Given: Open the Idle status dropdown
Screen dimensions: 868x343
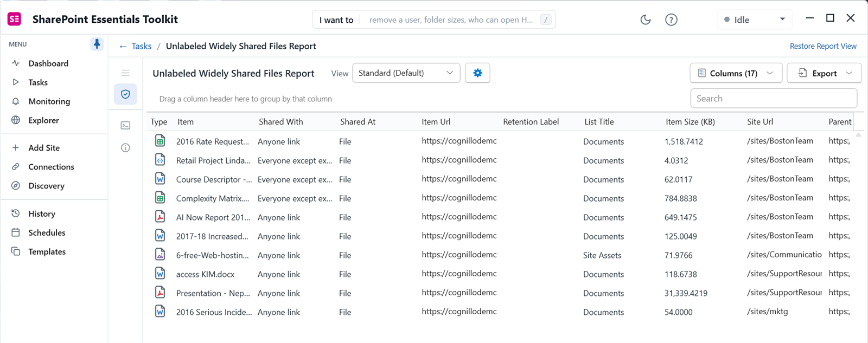Looking at the screenshot, I should [755, 20].
